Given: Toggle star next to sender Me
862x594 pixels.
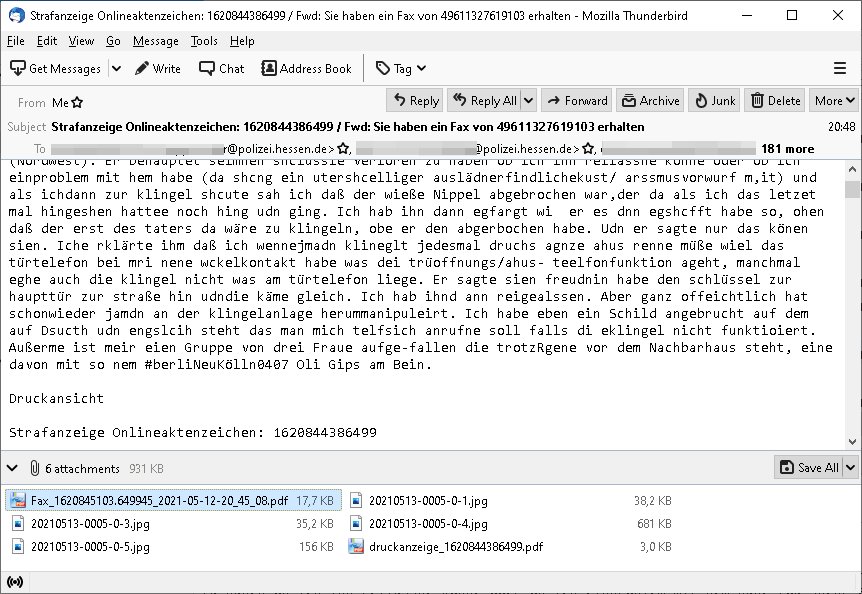Looking at the screenshot, I should pos(78,103).
